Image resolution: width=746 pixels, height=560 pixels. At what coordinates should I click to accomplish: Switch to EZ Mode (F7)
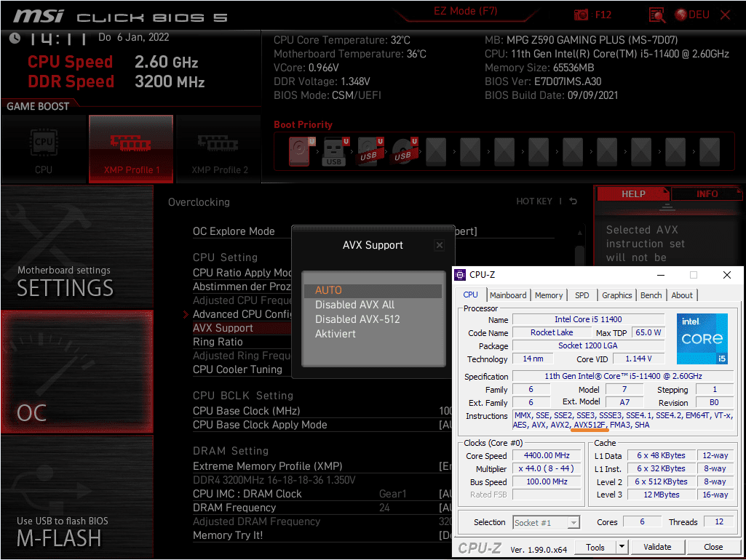coord(465,11)
